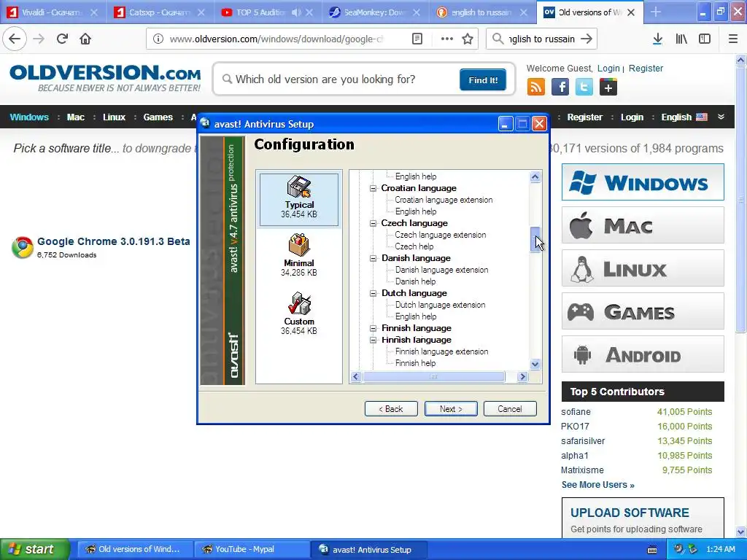Open the Facebook icon on Oldversion
The image size is (747, 560).
pyautogui.click(x=560, y=87)
